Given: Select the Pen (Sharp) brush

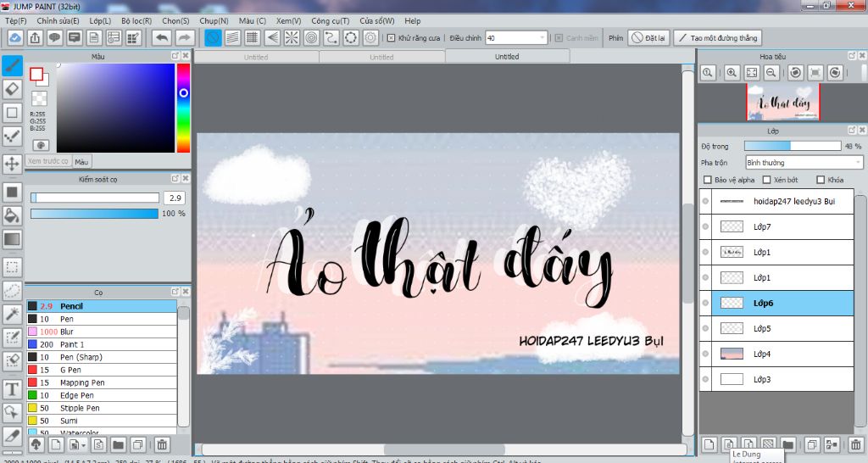Looking at the screenshot, I should click(x=102, y=357).
